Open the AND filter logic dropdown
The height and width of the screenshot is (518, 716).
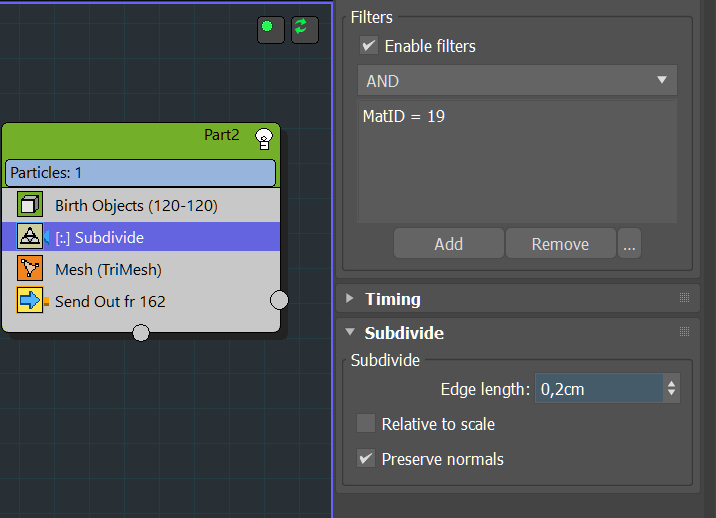coord(517,80)
